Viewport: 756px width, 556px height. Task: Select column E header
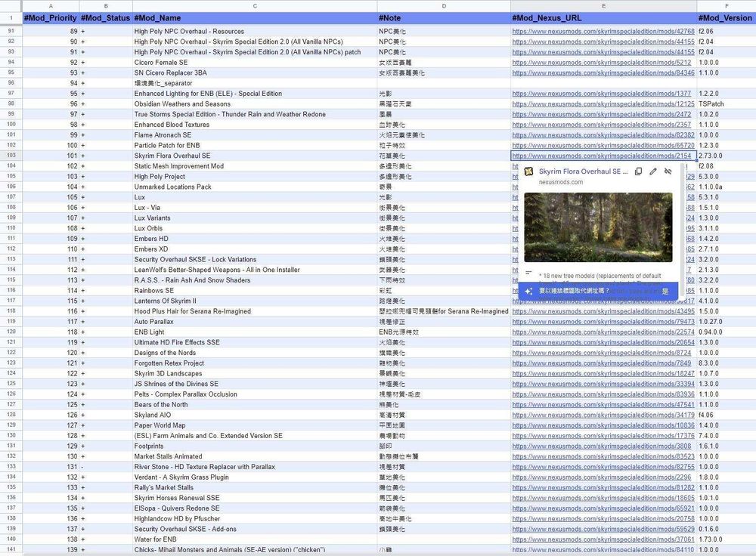click(603, 6)
